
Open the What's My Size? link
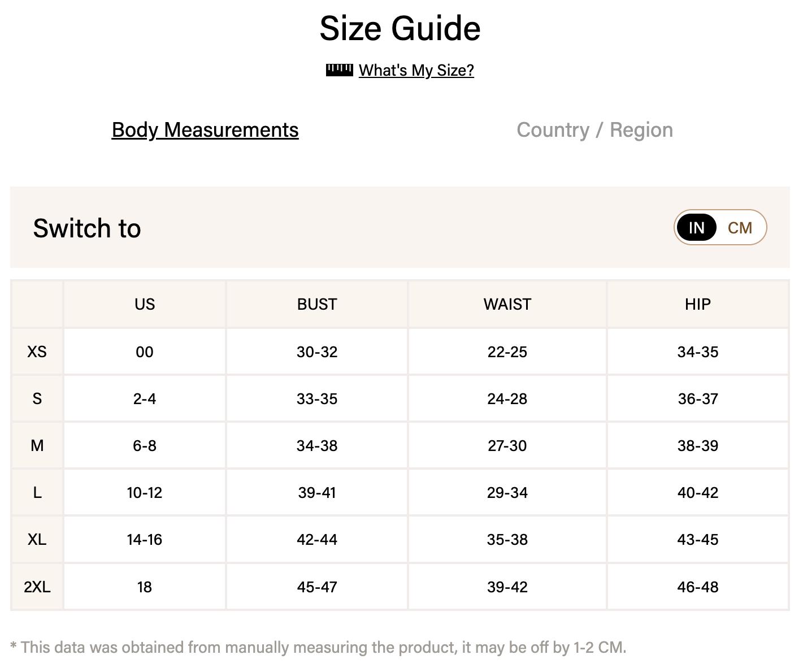point(416,70)
